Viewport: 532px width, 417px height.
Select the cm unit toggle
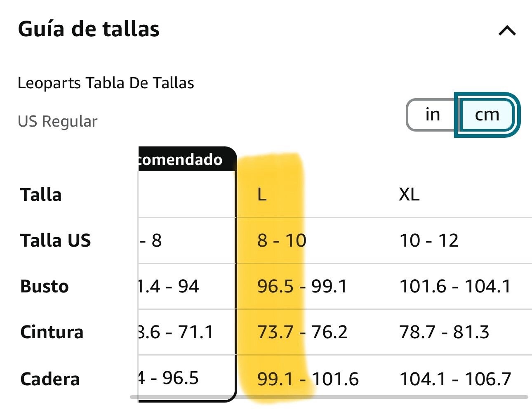[487, 115]
